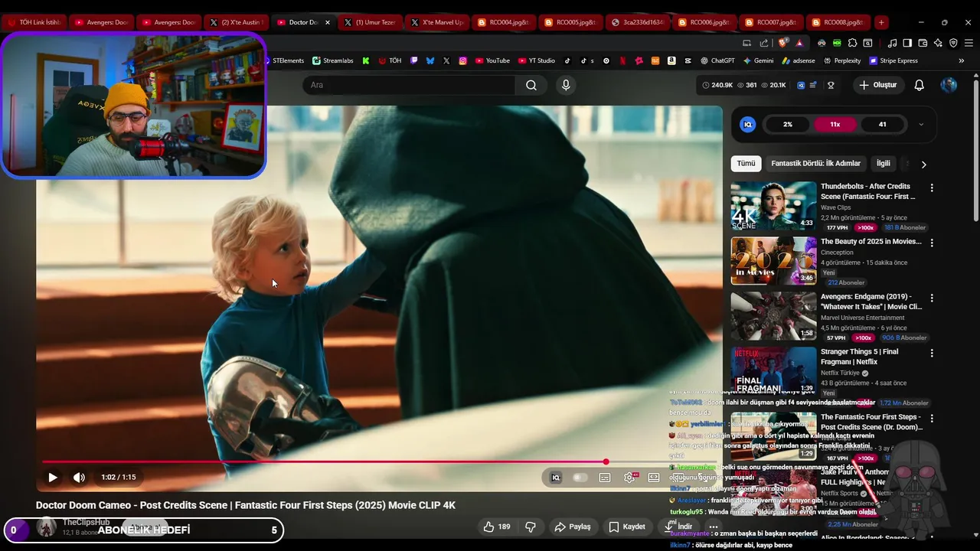The image size is (980, 551).
Task: Open Avengers Endgame Whatever It Takes thumbnail
Action: (773, 316)
